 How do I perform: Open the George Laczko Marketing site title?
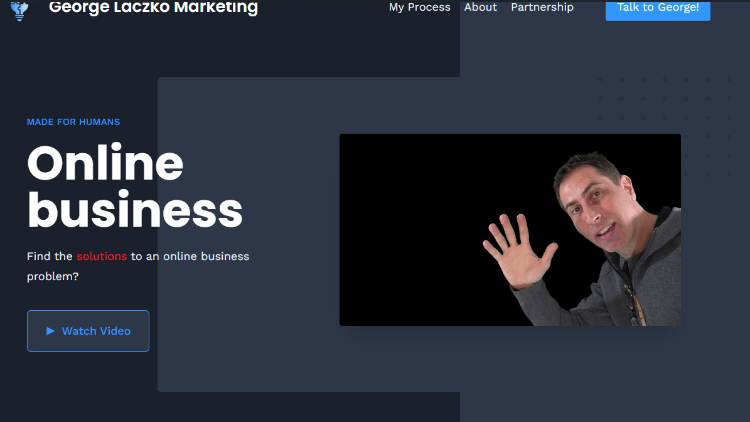pyautogui.click(x=153, y=7)
